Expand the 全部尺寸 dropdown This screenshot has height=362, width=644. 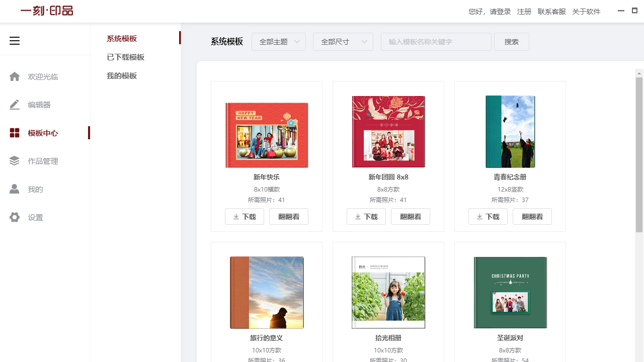[343, 42]
